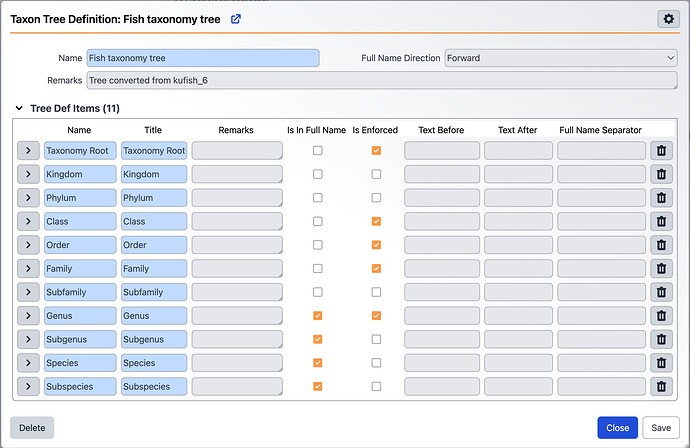This screenshot has height=448, width=690.
Task: Enable Is Enforced for Species
Action: pyautogui.click(x=376, y=363)
